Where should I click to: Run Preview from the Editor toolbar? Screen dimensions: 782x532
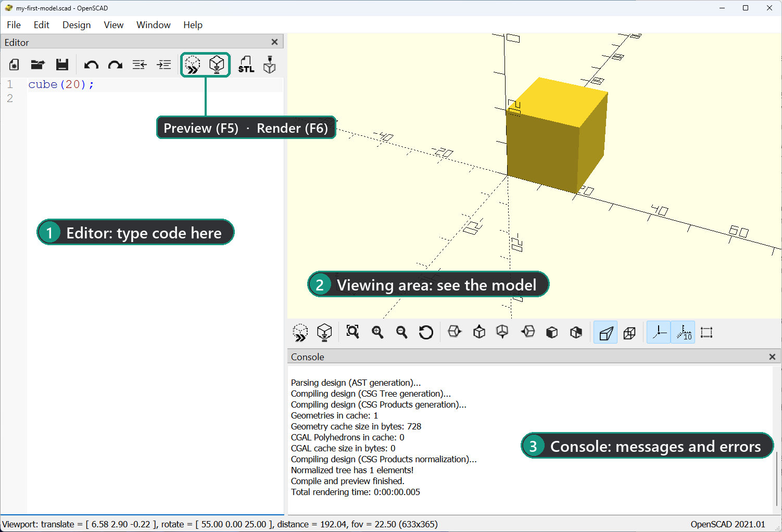tap(193, 65)
